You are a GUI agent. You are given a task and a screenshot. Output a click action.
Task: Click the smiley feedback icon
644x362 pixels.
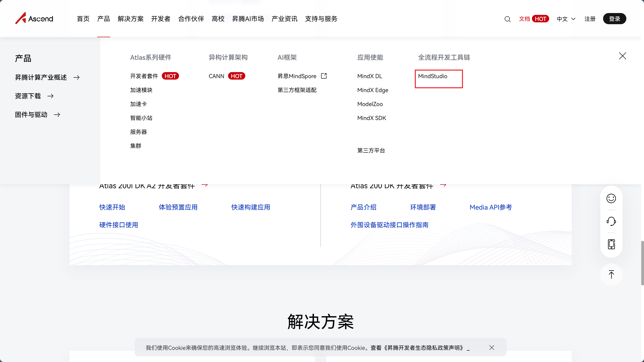611,198
